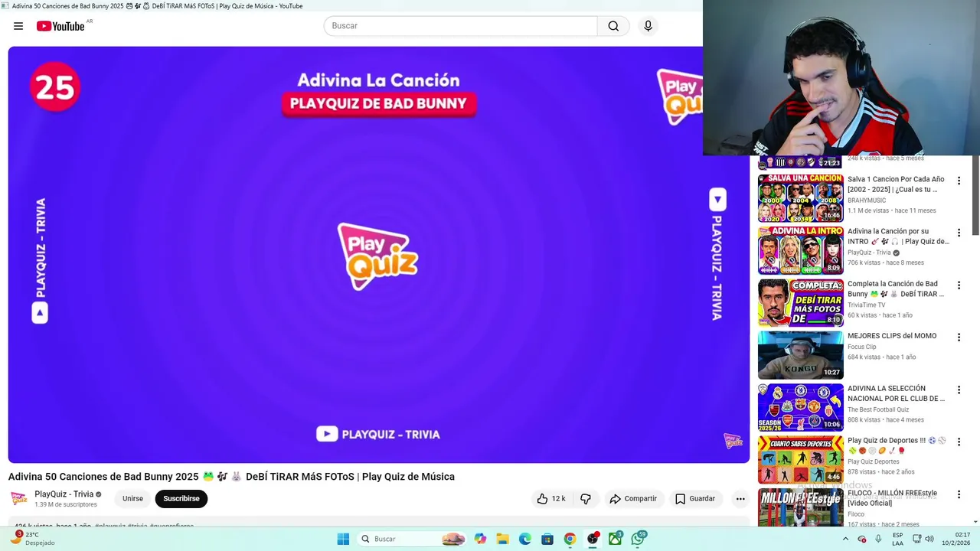This screenshot has width=980, height=551.
Task: Open 'Salva 1 Cancion Por Cada Año' thumbnail
Action: [x=801, y=198]
